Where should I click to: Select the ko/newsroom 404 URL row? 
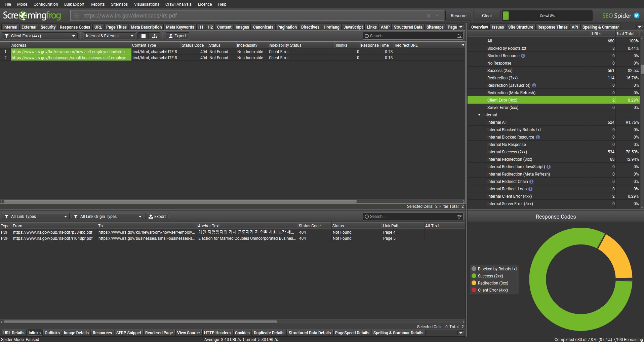(233, 52)
